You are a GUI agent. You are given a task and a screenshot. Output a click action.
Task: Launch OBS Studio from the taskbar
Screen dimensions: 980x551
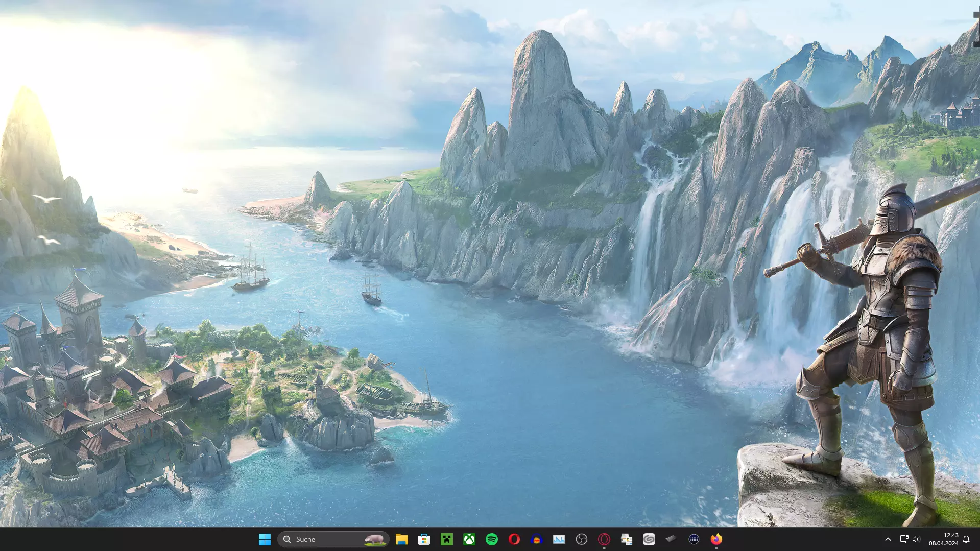coord(582,539)
